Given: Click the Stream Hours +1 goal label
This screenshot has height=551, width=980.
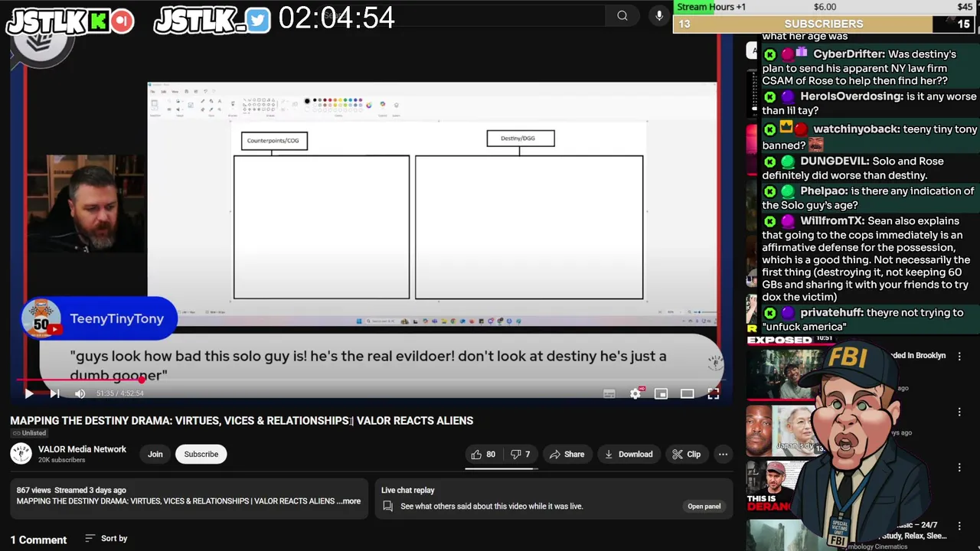Looking at the screenshot, I should click(711, 7).
